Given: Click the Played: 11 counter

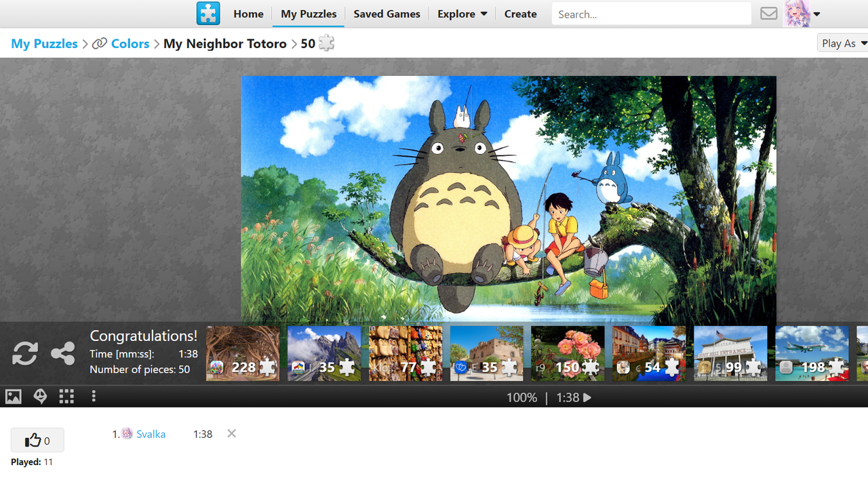Looking at the screenshot, I should click(32, 462).
